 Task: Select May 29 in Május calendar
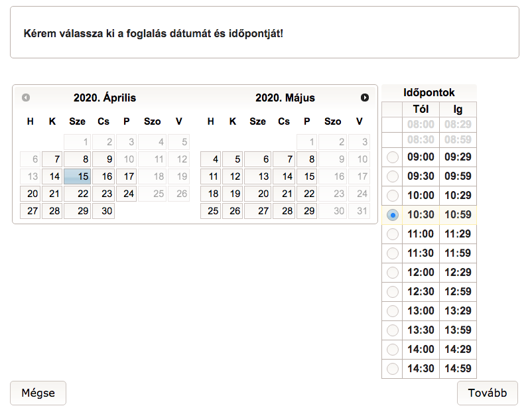[307, 211]
